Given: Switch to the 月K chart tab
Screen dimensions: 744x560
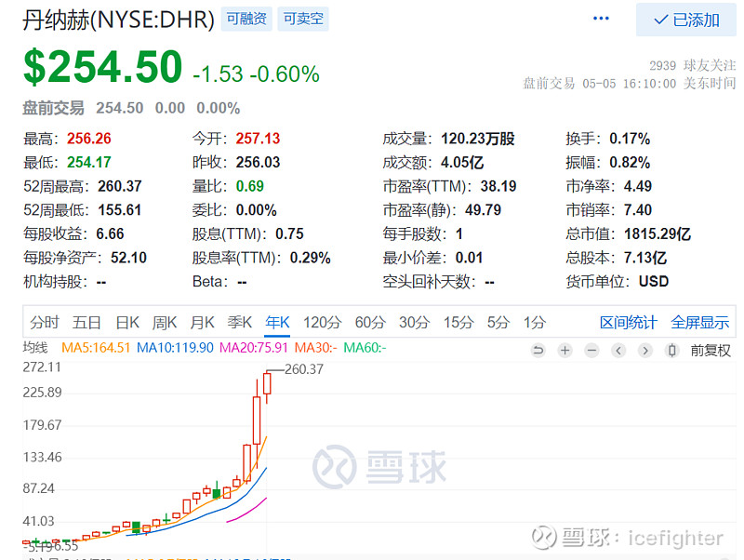Looking at the screenshot, I should pyautogui.click(x=202, y=322).
